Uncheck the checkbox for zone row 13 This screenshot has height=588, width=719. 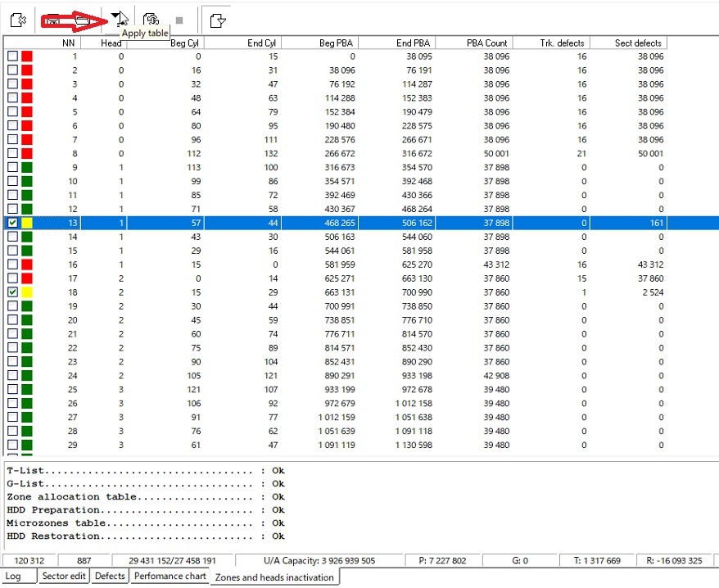[12, 223]
